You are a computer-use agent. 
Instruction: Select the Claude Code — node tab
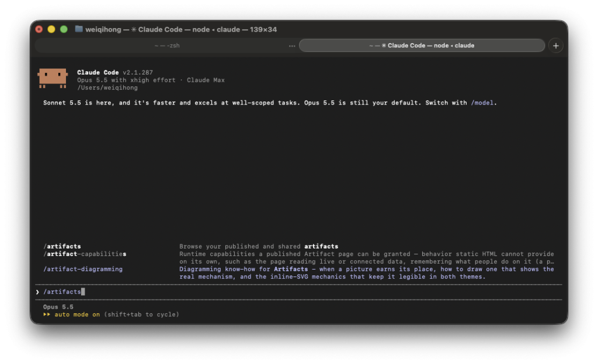422,45
